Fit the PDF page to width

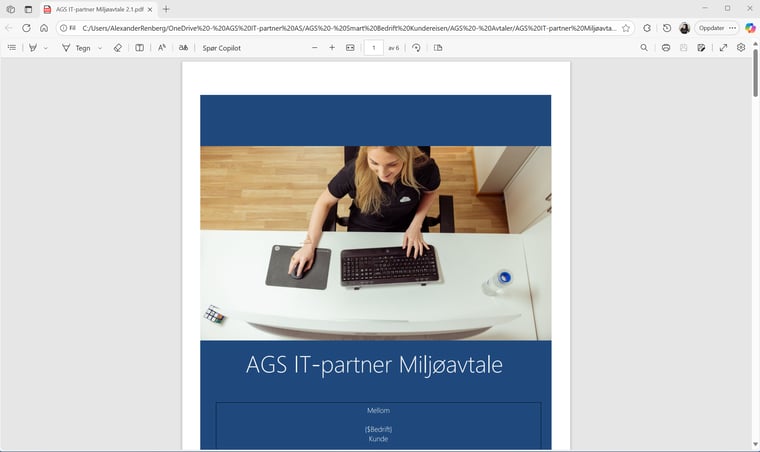(350, 47)
